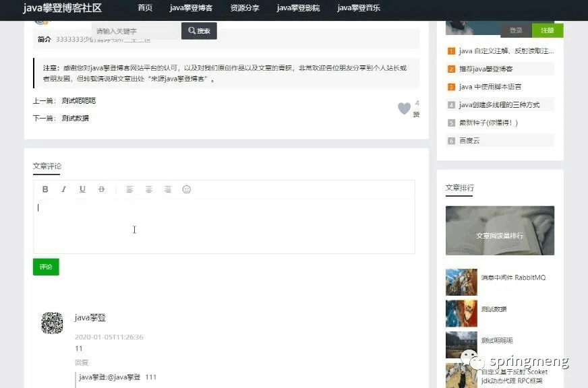Screen dimensions: 588x388
Task: Click java攀登 commenter name
Action: coord(90,317)
